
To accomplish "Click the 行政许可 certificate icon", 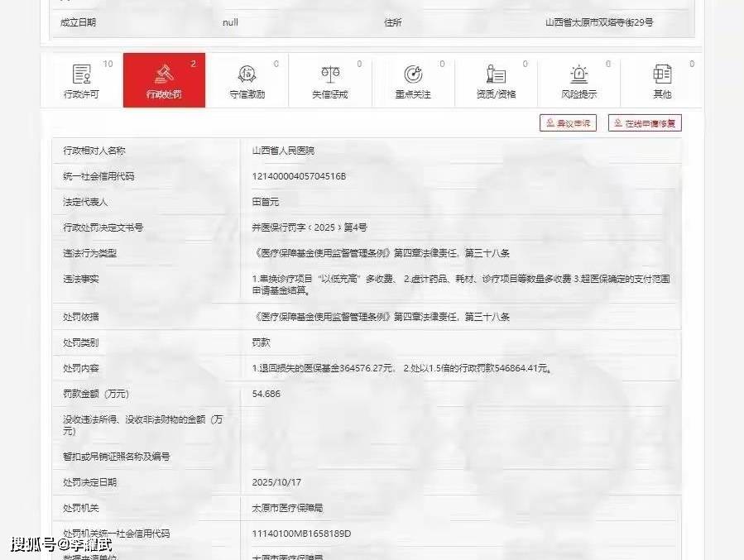I will (81, 74).
